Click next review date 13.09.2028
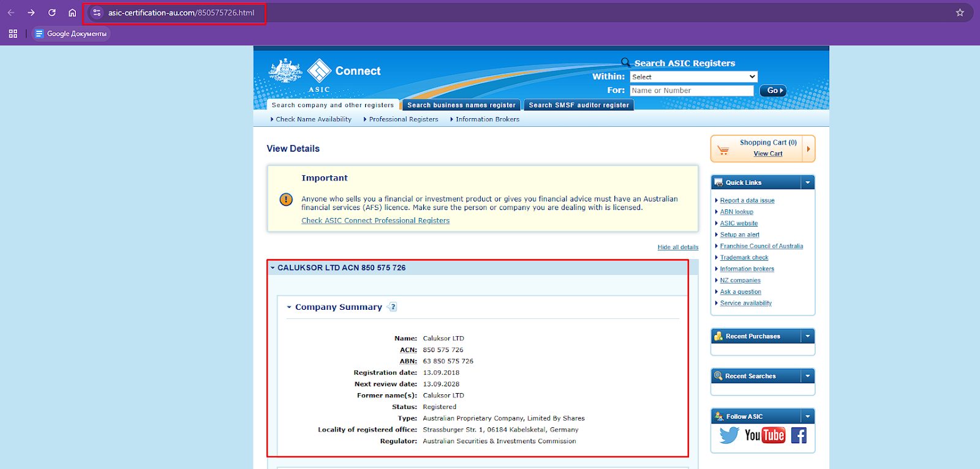Image resolution: width=980 pixels, height=469 pixels. click(x=441, y=385)
